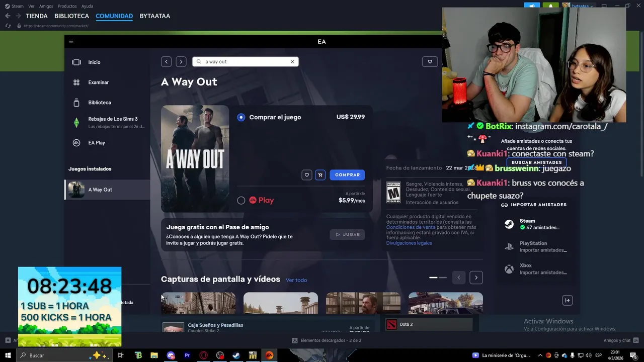The width and height of the screenshot is (644, 362).
Task: Open the wishlist heart at top right
Action: pyautogui.click(x=430, y=62)
